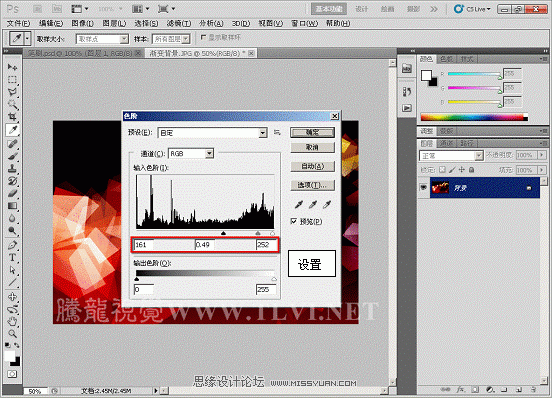552x398 pixels.
Task: Toggle the Preview checkbox in Levels
Action: [294, 221]
